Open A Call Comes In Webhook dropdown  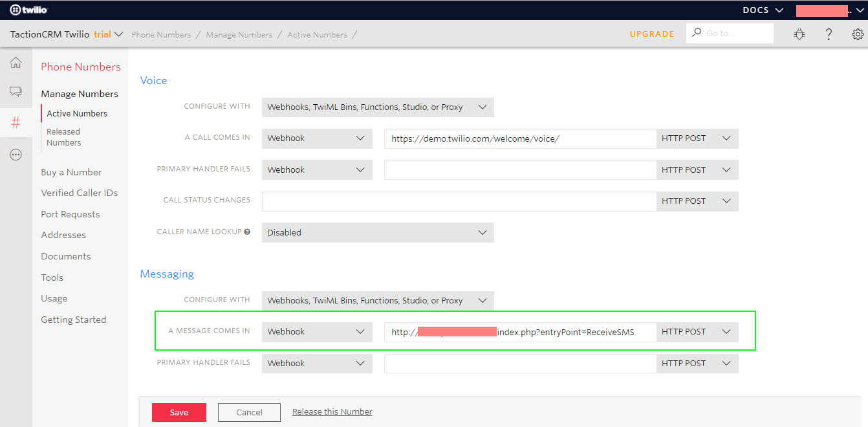tap(317, 138)
